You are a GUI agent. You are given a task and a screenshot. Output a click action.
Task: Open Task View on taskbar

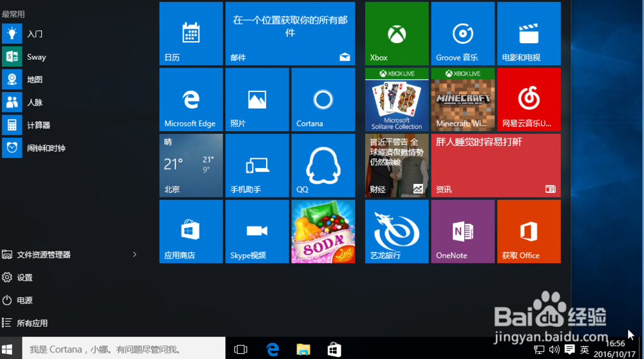[x=241, y=349]
